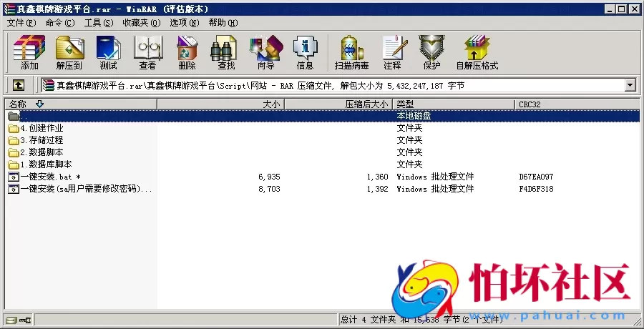Click the size value 8,703

click(270, 189)
